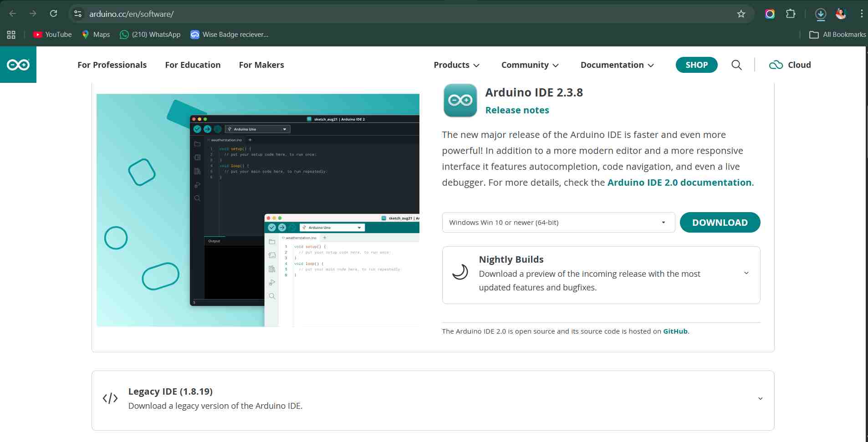Click the SHOP button
868x442 pixels.
pyautogui.click(x=696, y=65)
